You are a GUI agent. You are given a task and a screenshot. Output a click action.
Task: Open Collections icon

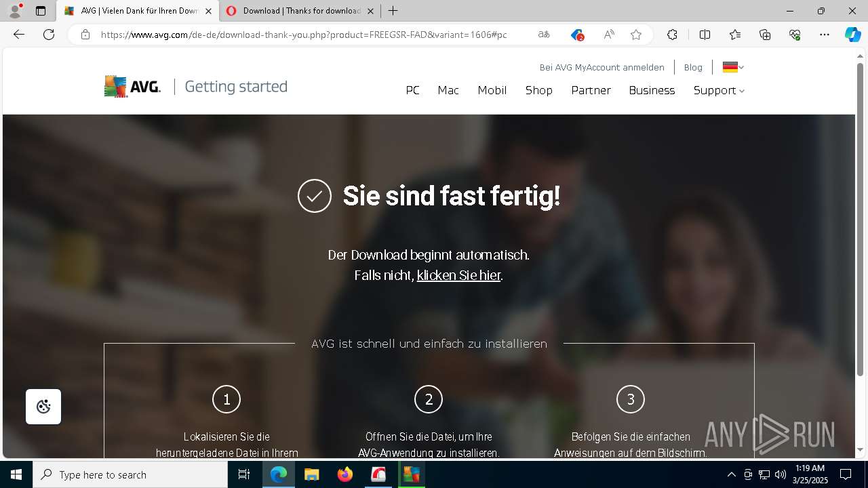(765, 35)
